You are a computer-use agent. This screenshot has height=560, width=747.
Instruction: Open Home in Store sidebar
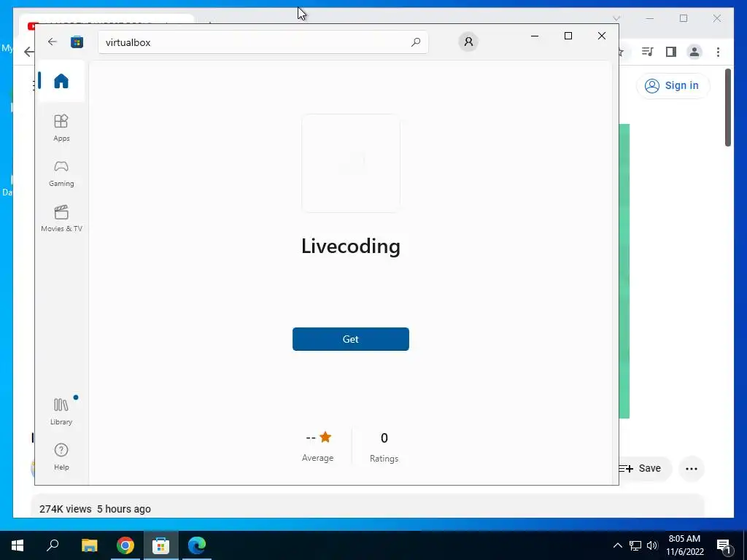coord(61,81)
